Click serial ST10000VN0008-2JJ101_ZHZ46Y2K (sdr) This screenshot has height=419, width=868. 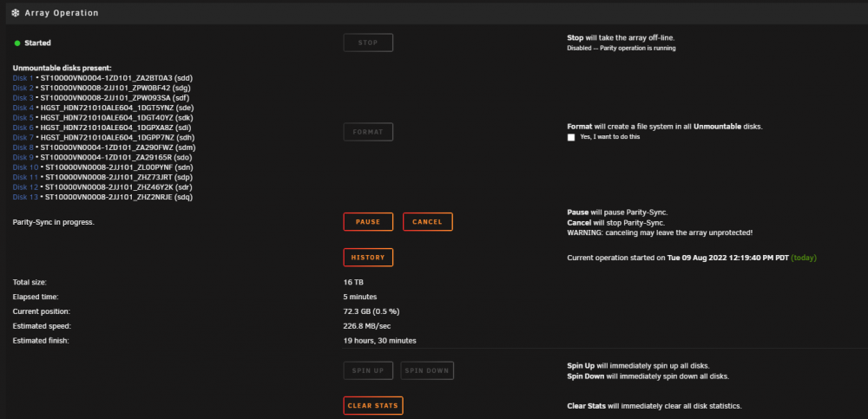point(118,187)
